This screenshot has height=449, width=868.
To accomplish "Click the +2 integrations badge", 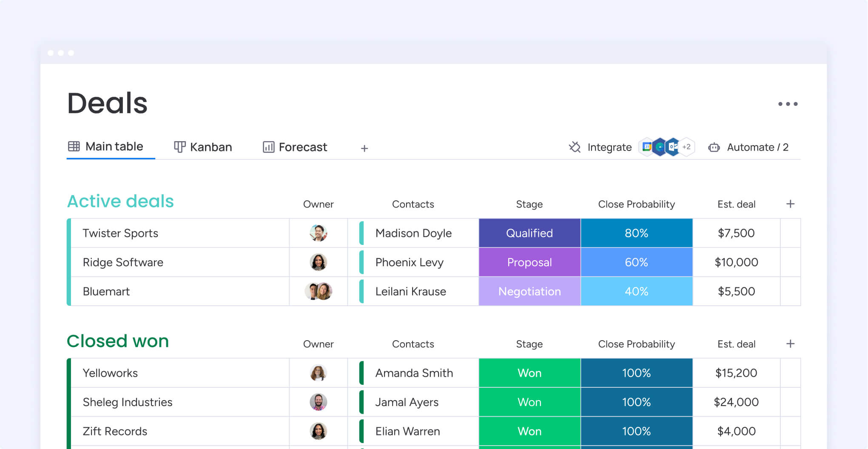I will click(x=686, y=147).
